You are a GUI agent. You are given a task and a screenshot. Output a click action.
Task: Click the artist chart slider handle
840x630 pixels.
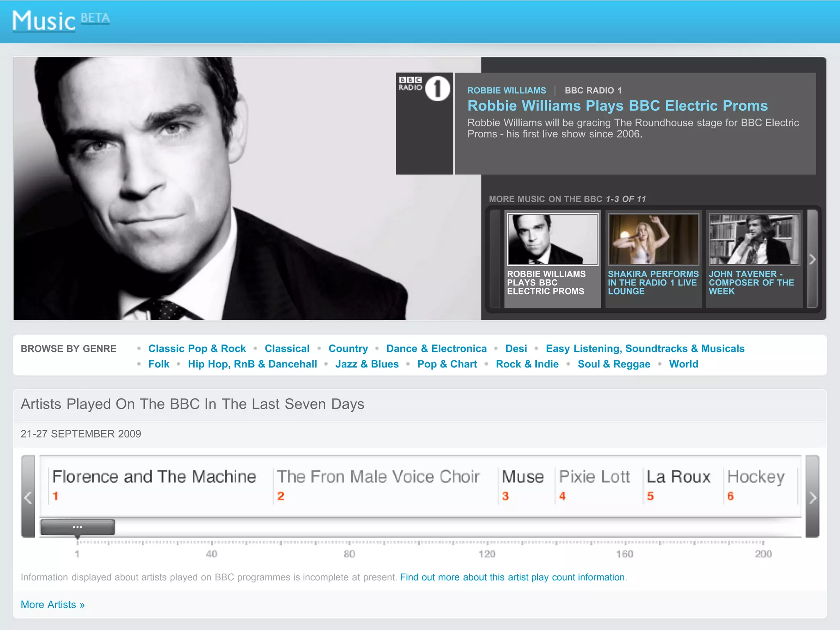click(x=78, y=527)
